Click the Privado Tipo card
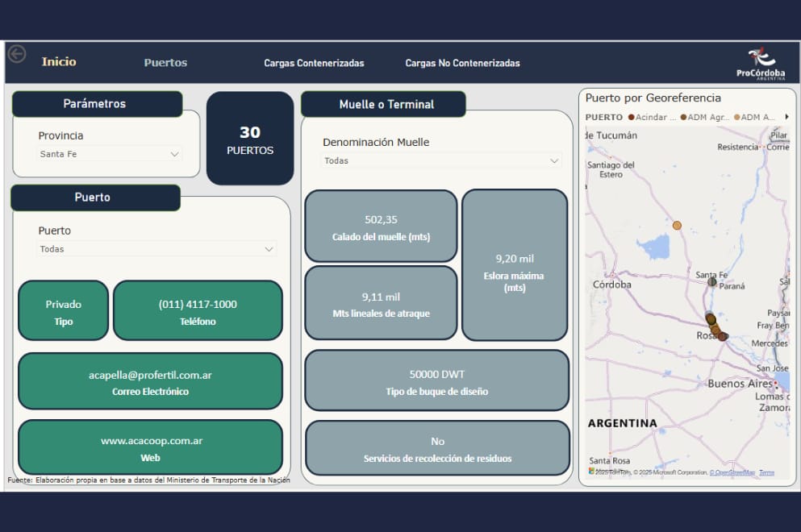 click(x=64, y=310)
